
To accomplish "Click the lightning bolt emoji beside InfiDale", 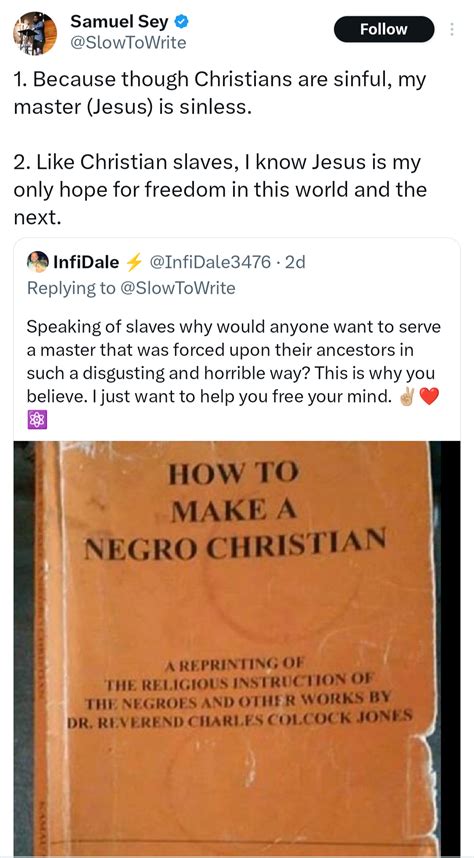I will [x=134, y=263].
